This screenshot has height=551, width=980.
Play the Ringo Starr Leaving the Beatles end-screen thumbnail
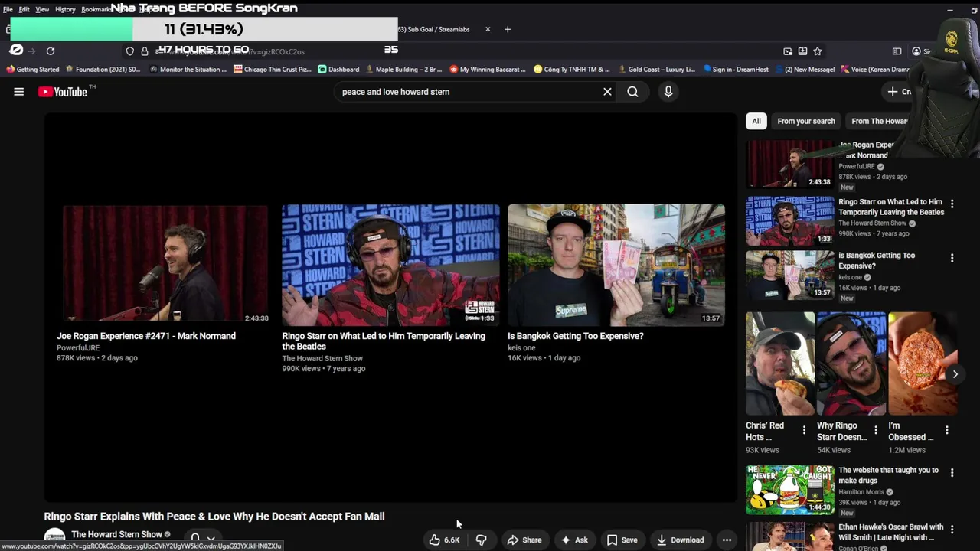390,265
